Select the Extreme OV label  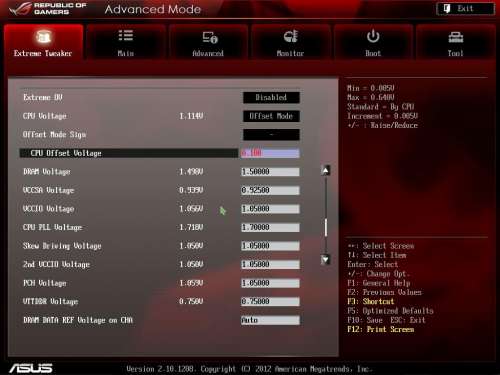point(43,97)
